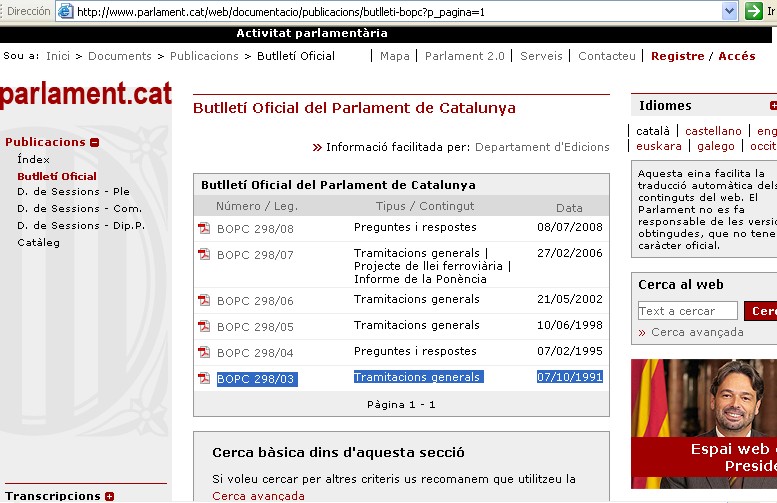Open BOPC 298/06 document link
Screen dimensions: 777x503
[255, 301]
